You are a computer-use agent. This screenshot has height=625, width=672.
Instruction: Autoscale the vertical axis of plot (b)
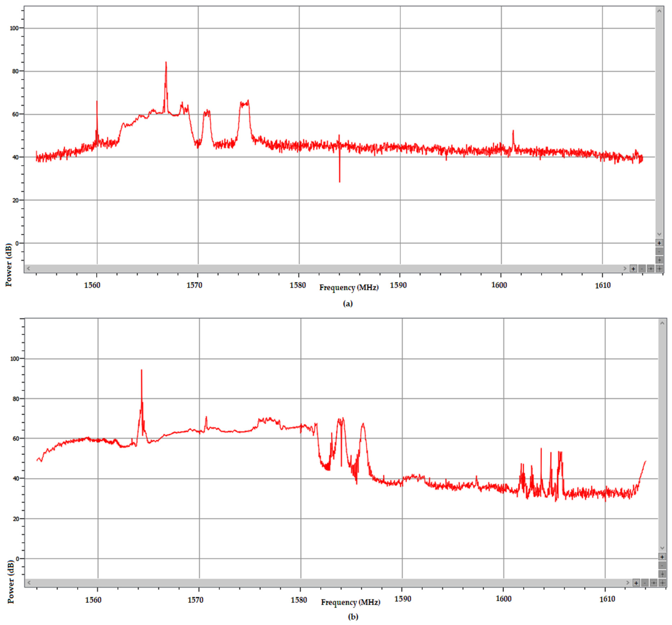point(662,574)
